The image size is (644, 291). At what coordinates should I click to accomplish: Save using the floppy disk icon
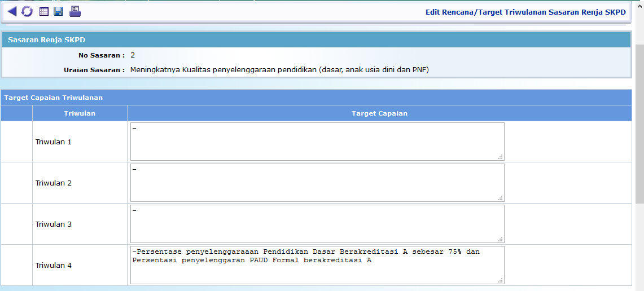[58, 11]
